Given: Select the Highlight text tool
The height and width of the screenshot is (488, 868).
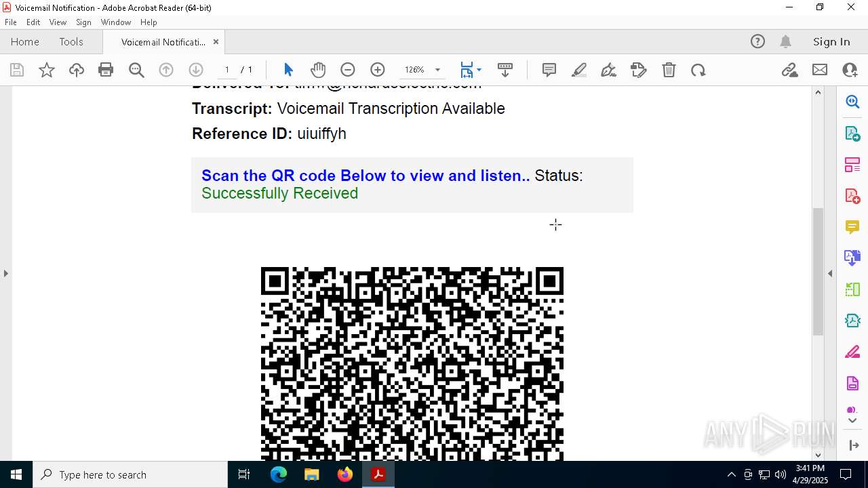Looking at the screenshot, I should pyautogui.click(x=579, y=70).
